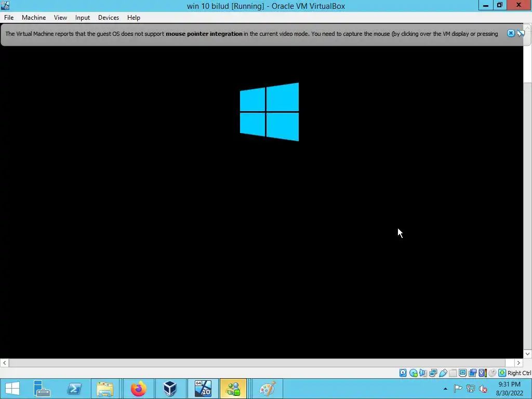The height and width of the screenshot is (399, 532).
Task: Open the Input menu
Action: click(x=83, y=18)
